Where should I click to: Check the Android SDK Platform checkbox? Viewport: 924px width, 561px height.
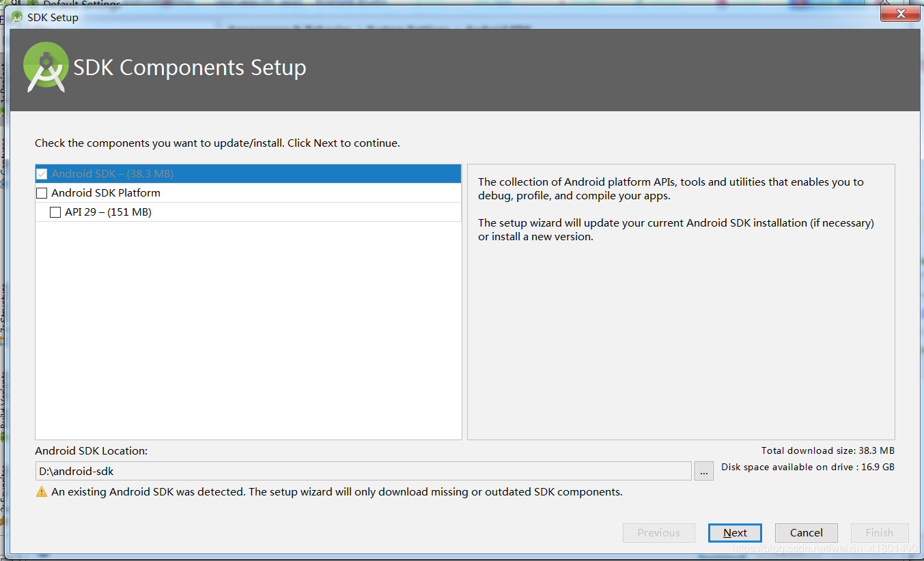(42, 193)
